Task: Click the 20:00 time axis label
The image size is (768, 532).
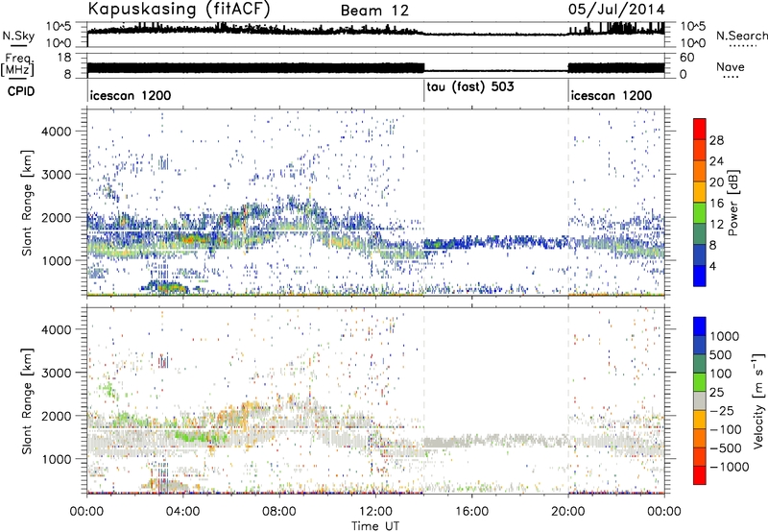Action: tap(567, 512)
